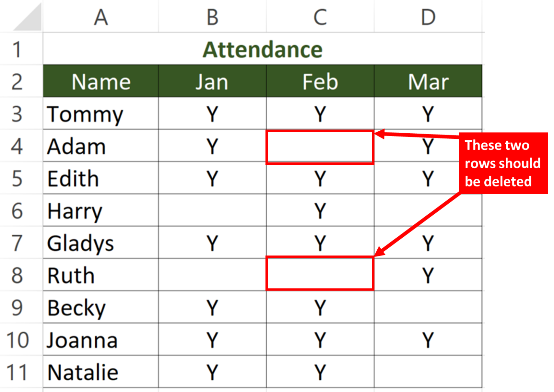Select the cell containing Gladys

click(x=101, y=243)
